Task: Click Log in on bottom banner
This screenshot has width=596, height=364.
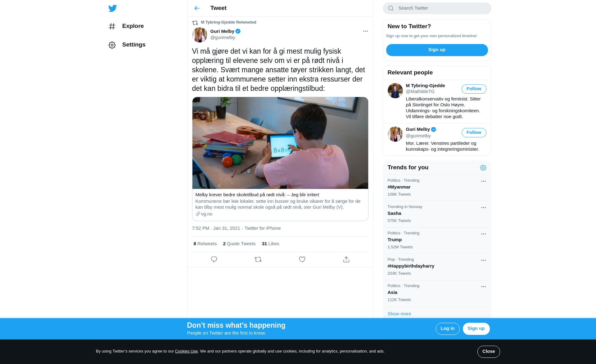Action: point(447,329)
